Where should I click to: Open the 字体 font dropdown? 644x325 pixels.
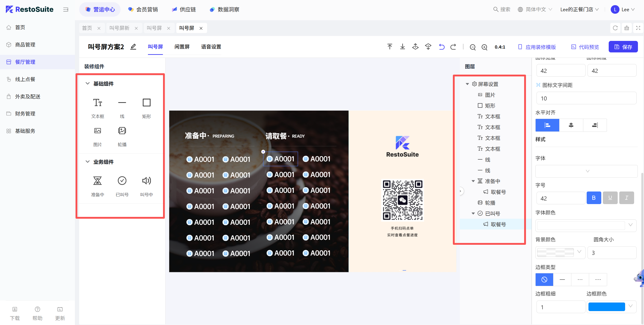(x=586, y=171)
